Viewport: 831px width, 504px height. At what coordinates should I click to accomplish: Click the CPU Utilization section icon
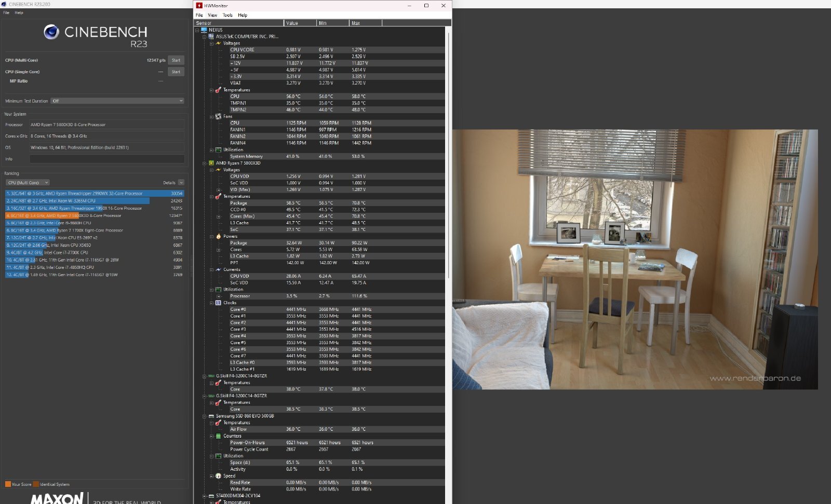(x=218, y=289)
